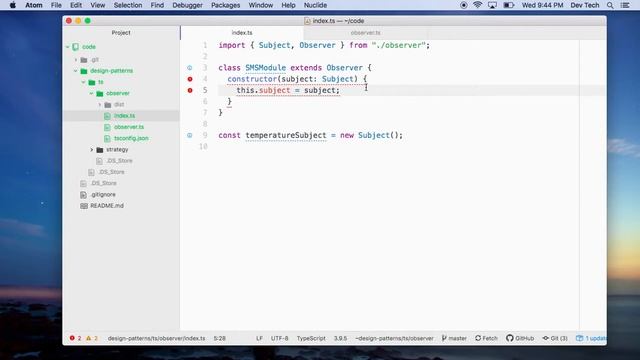The image size is (640, 360).
Task: Click the error marker on line 4
Action: [x=190, y=79]
